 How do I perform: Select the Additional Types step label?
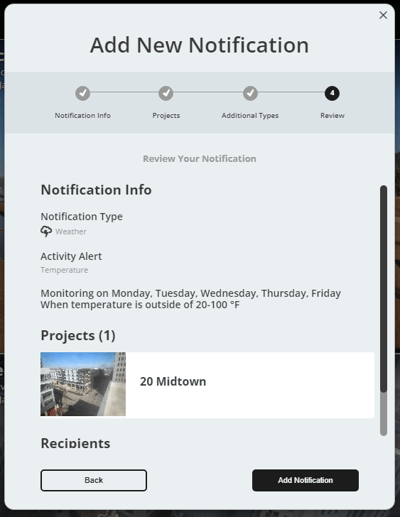pos(250,115)
